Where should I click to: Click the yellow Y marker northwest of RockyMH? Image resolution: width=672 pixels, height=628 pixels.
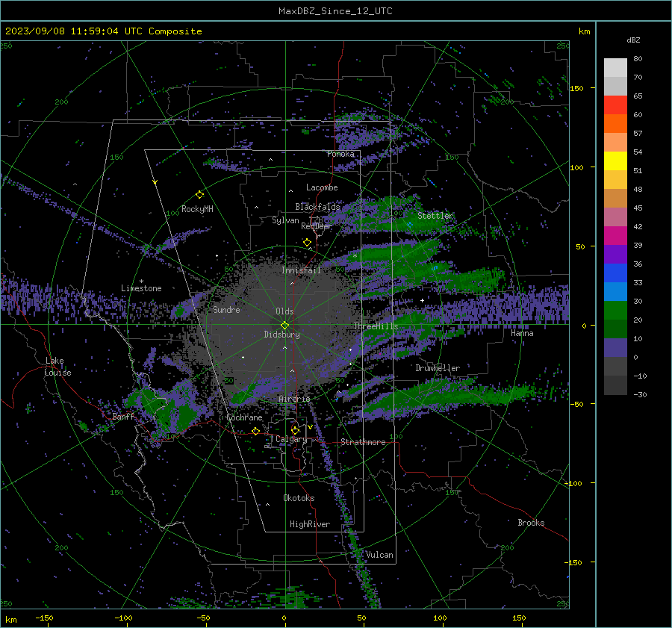tap(155, 182)
